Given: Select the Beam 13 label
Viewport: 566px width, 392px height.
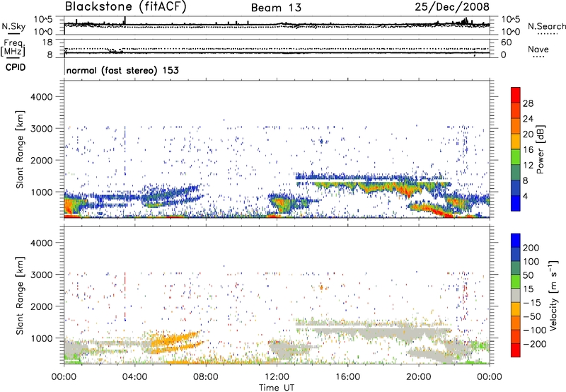Looking at the screenshot, I should click(x=276, y=8).
